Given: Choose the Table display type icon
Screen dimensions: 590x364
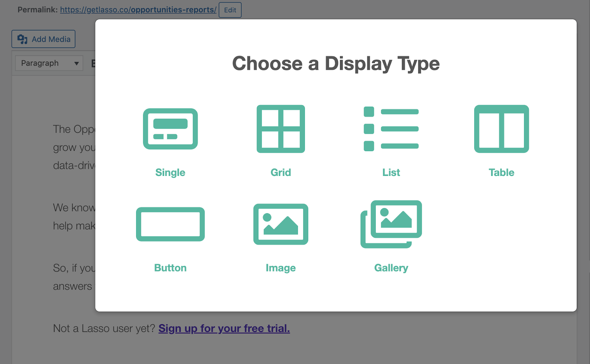Looking at the screenshot, I should (x=502, y=129).
